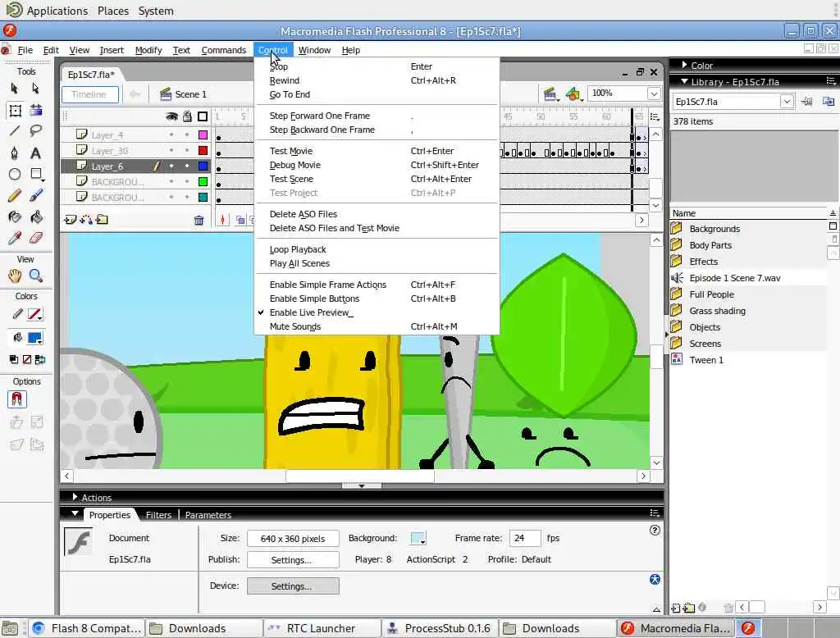Select the white arrow Subselection tool

(x=35, y=89)
